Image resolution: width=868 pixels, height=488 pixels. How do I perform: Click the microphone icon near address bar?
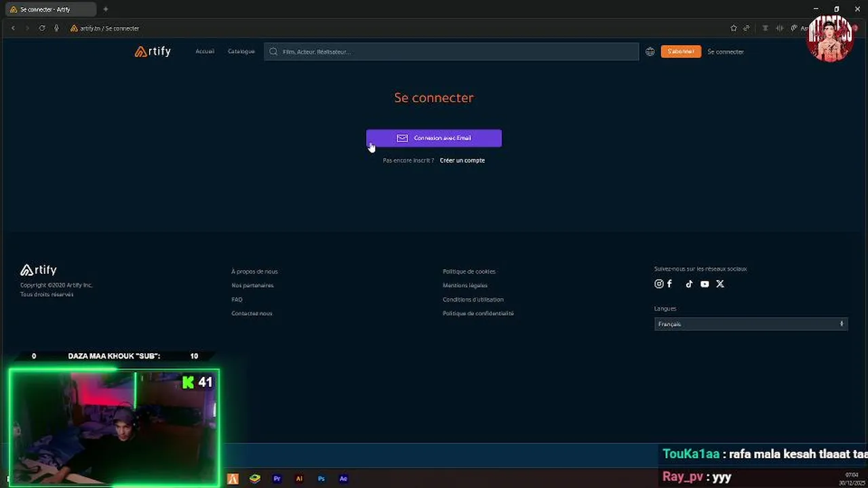point(56,28)
